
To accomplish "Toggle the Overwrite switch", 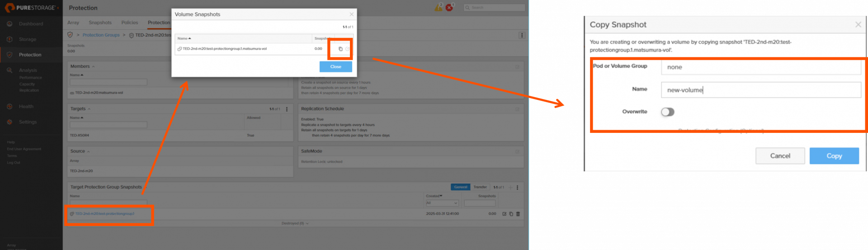I will coord(667,112).
